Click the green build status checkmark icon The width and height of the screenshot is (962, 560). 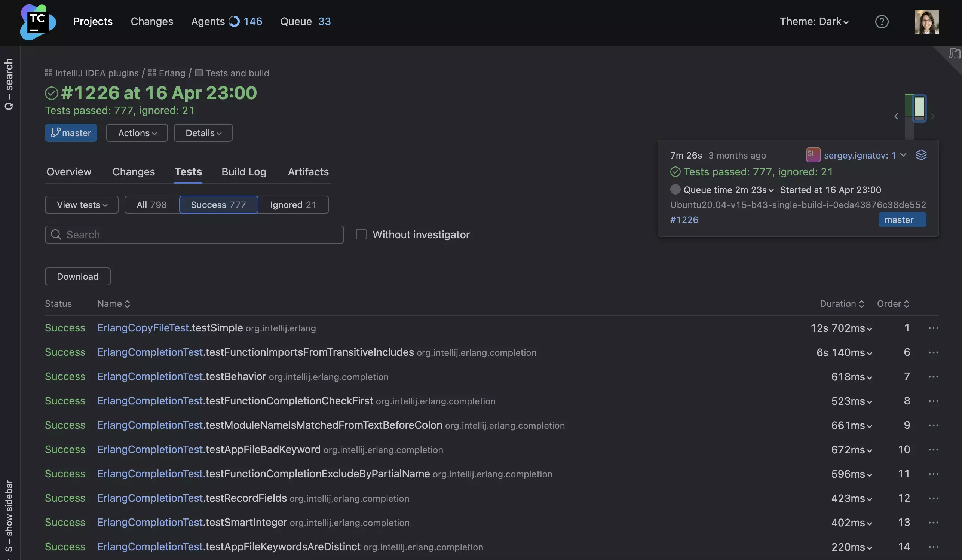[52, 93]
